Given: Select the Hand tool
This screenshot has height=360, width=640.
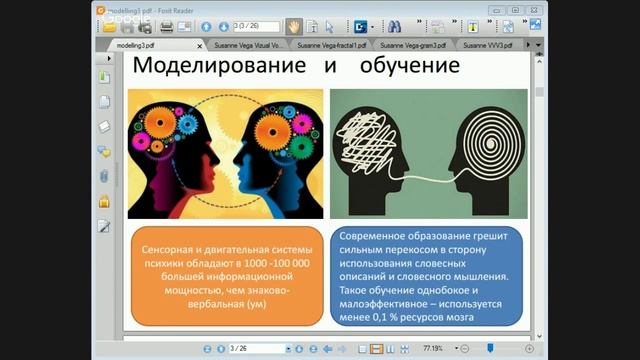Looking at the screenshot, I should point(294,27).
